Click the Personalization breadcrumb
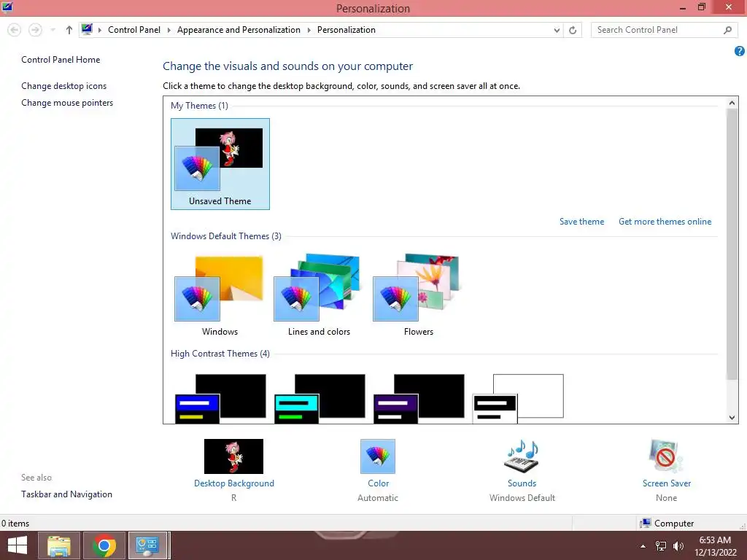747x560 pixels. [x=347, y=30]
